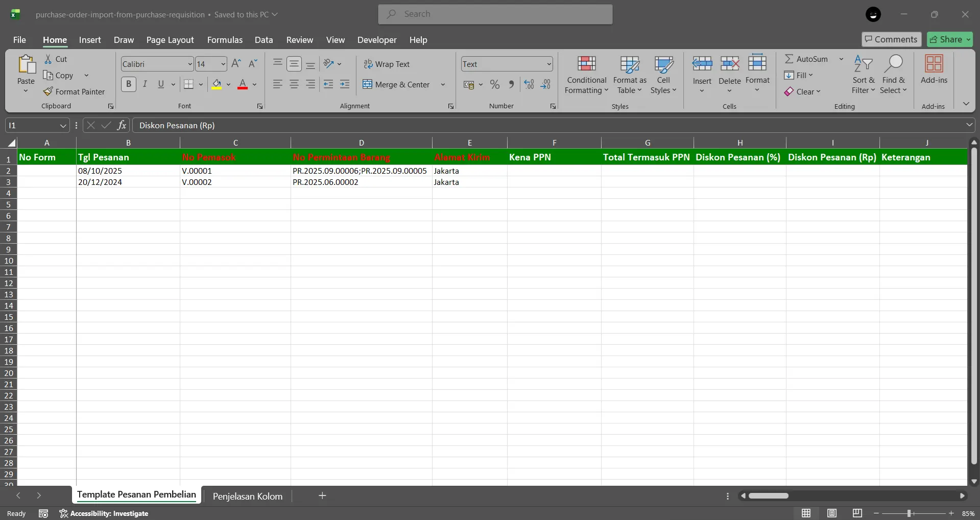Expand the number format Text dropdown
The height and width of the screenshot is (520, 980).
549,64
